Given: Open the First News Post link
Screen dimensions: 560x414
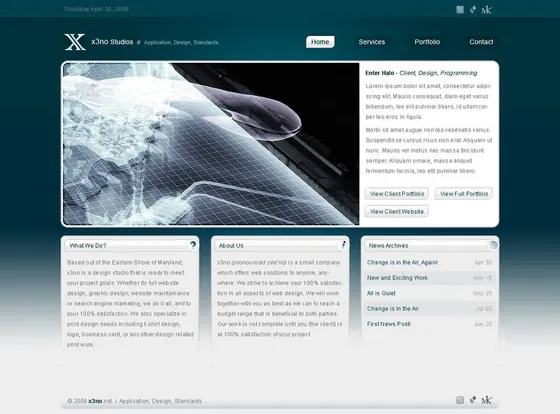Looking at the screenshot, I should click(x=389, y=324).
